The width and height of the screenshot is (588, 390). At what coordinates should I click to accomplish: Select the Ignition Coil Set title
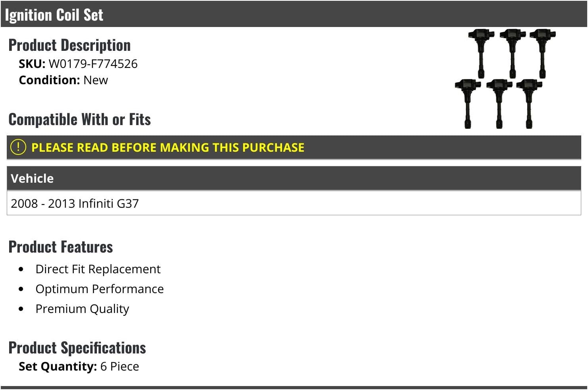(54, 15)
